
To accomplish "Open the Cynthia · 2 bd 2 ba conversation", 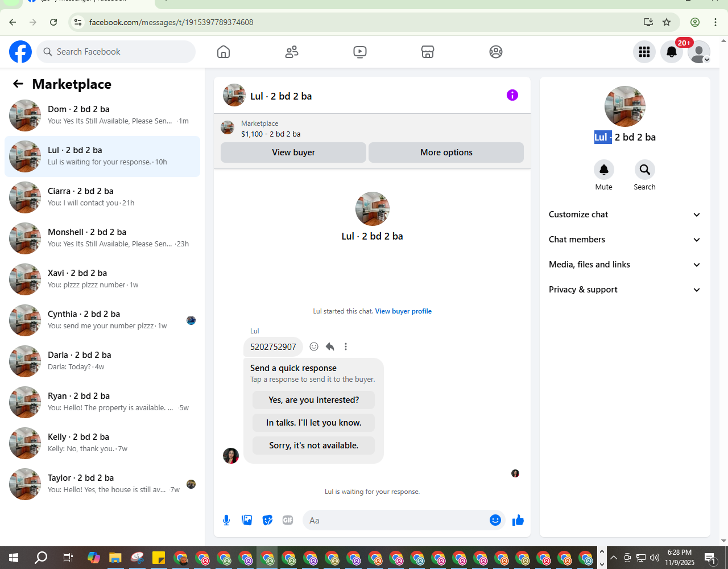I will pyautogui.click(x=102, y=320).
